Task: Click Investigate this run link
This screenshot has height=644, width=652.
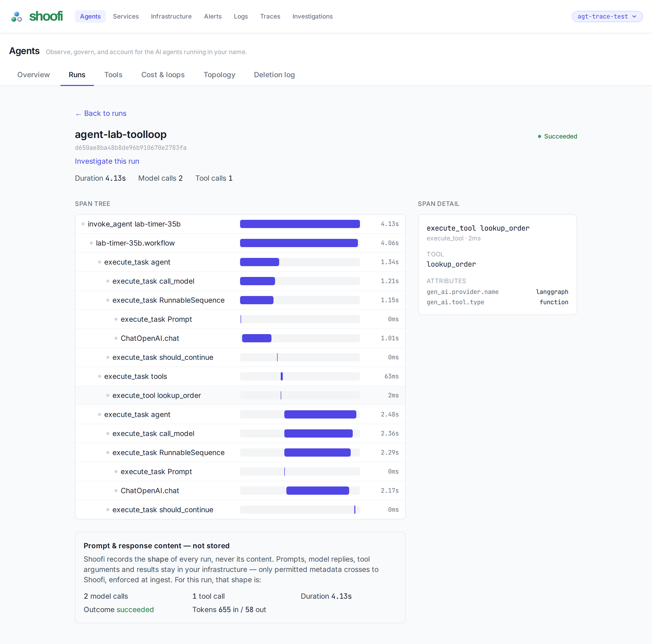Action: tap(107, 161)
